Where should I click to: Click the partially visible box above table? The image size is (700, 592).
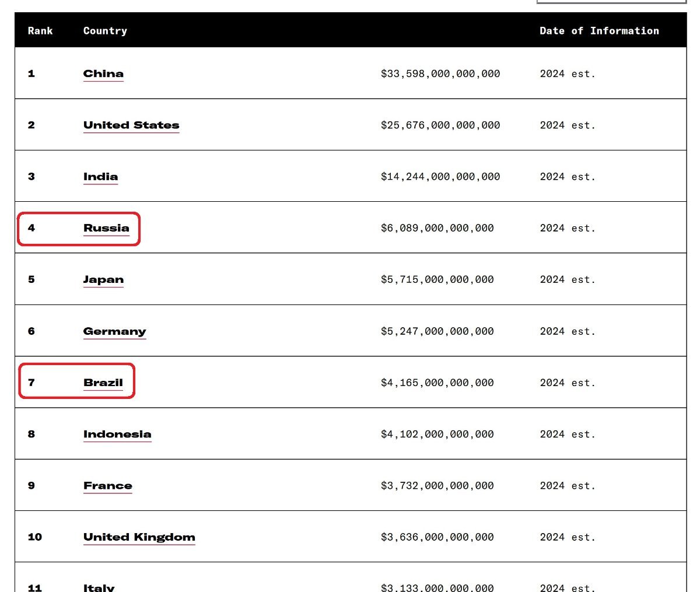tap(611, 2)
